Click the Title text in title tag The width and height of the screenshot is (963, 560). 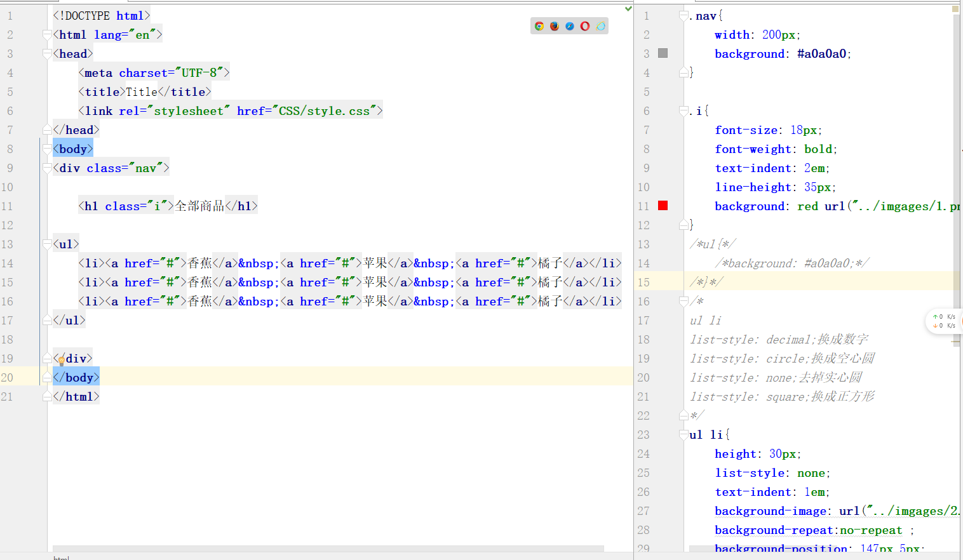pos(142,91)
